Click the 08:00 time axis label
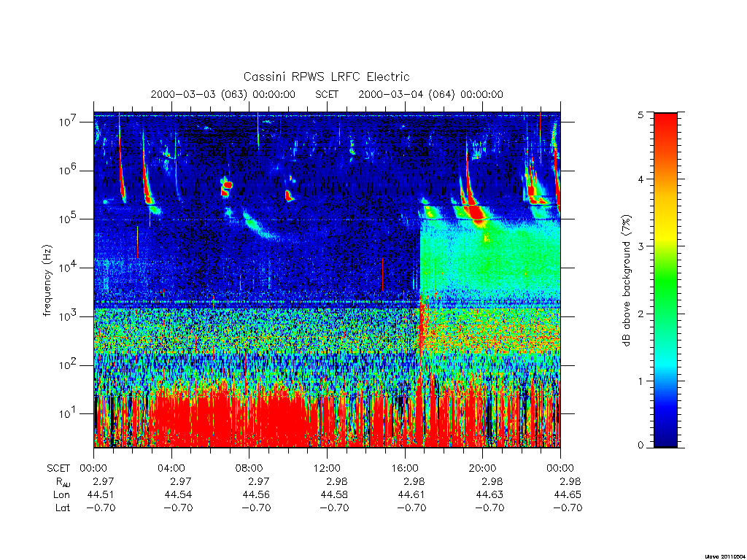The width and height of the screenshot is (747, 560). click(x=249, y=468)
